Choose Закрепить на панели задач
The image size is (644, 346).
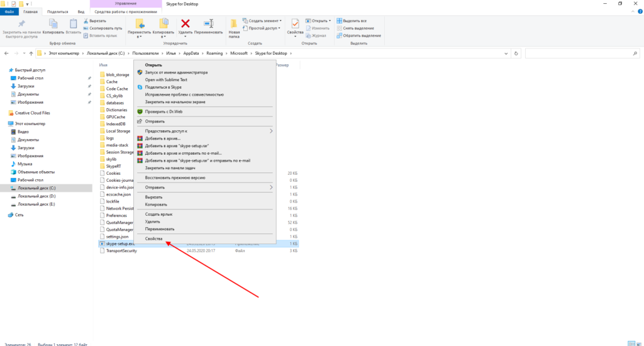[204, 168]
